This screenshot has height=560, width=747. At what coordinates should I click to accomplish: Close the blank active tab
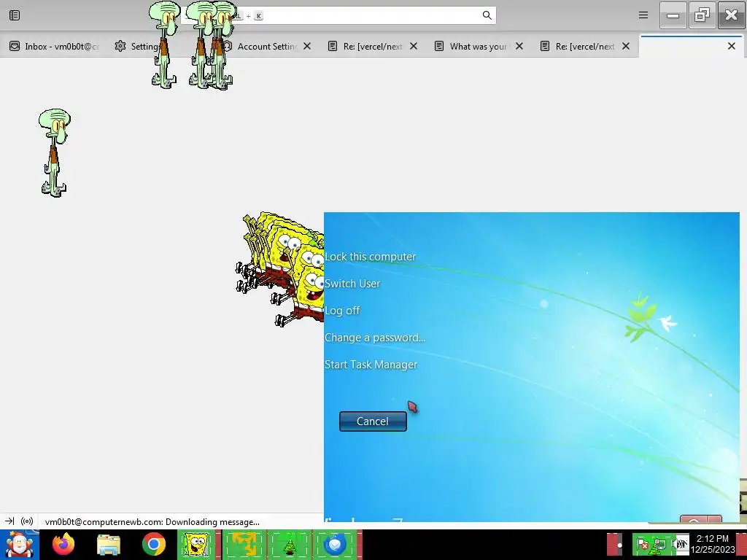(x=731, y=46)
